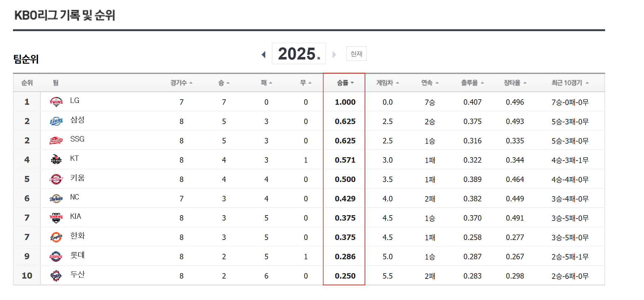Click the 현재 (current) button
This screenshot has height=300, width=644.
point(356,54)
